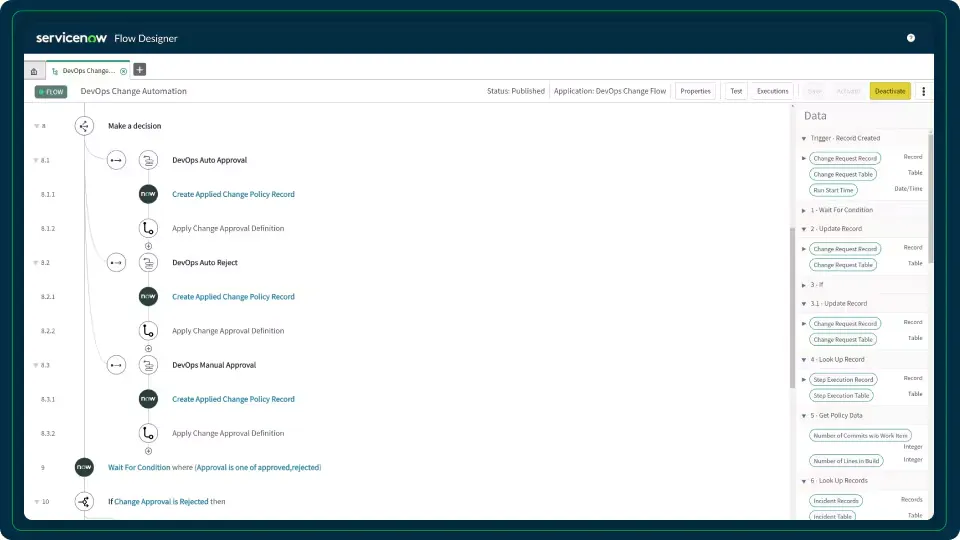Click subflow icon on step 8.2.2

148,331
